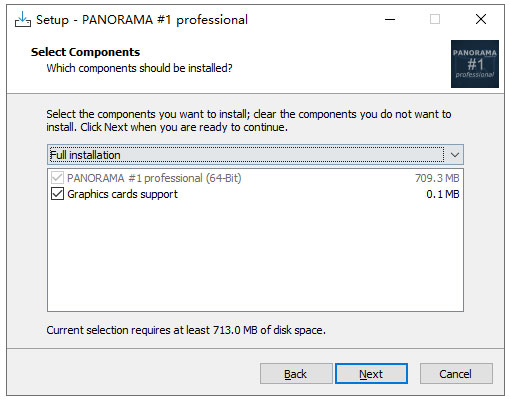Cancel the installation
This screenshot has height=400, width=510.
(456, 374)
